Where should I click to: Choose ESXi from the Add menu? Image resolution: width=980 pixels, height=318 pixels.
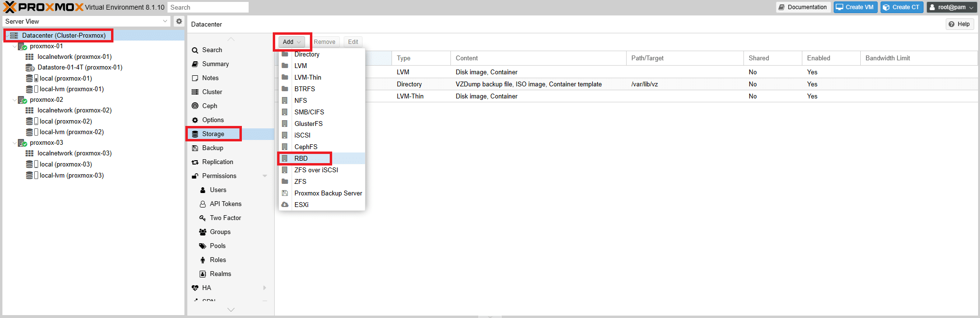pos(322,205)
